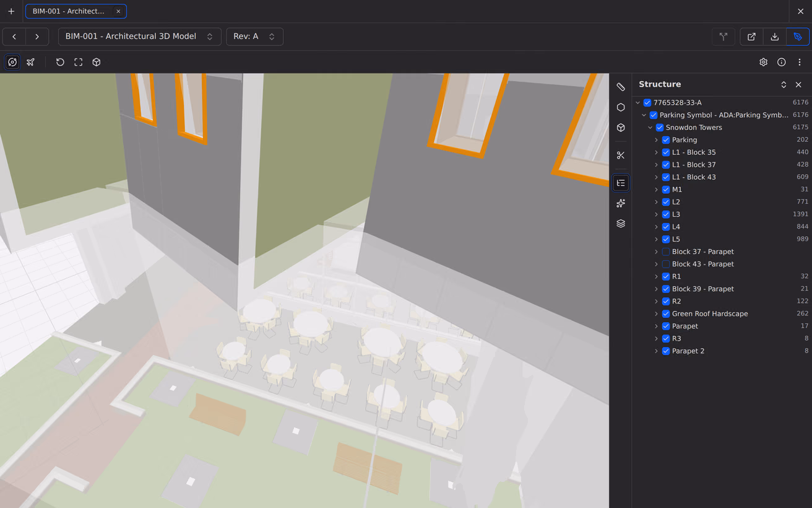
Task: Open the compare branches icon
Action: click(x=723, y=37)
